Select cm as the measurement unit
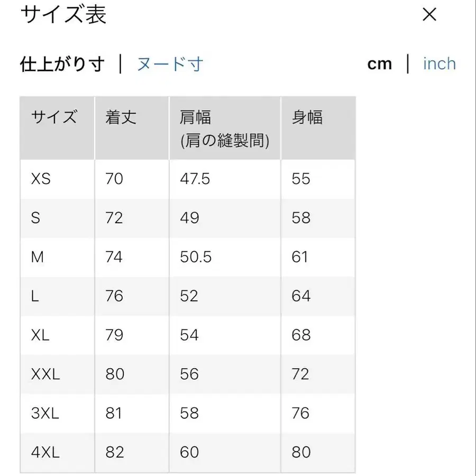Screen dimensions: 476x476 coord(380,63)
